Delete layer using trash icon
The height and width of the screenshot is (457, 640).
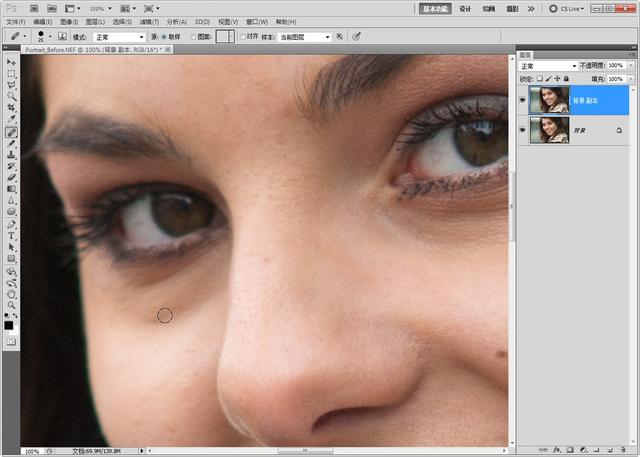[623, 450]
